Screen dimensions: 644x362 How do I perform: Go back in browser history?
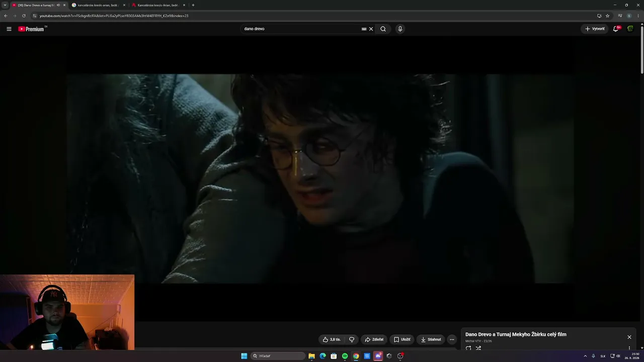(6, 16)
